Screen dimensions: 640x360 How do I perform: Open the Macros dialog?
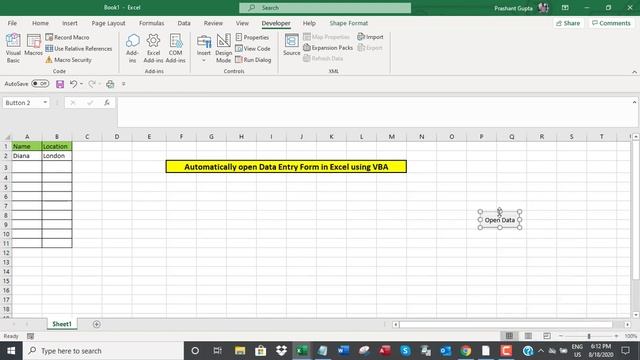33,45
